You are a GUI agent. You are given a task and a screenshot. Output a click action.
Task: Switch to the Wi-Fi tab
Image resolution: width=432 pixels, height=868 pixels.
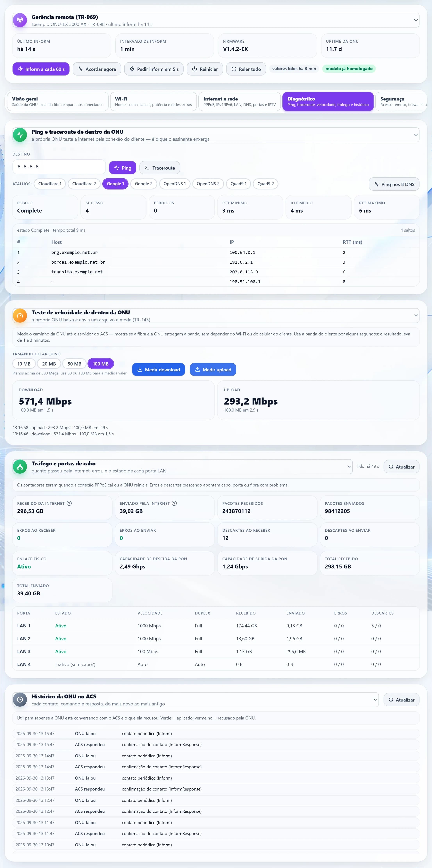tap(154, 101)
